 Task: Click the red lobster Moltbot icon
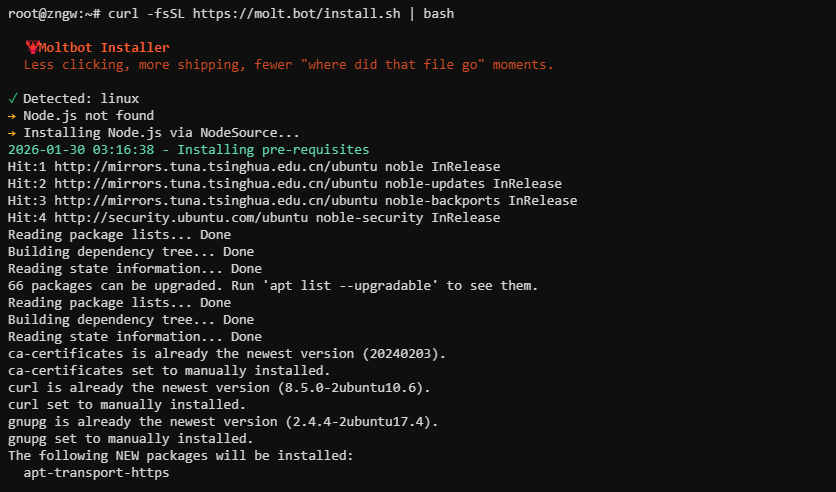(32, 48)
